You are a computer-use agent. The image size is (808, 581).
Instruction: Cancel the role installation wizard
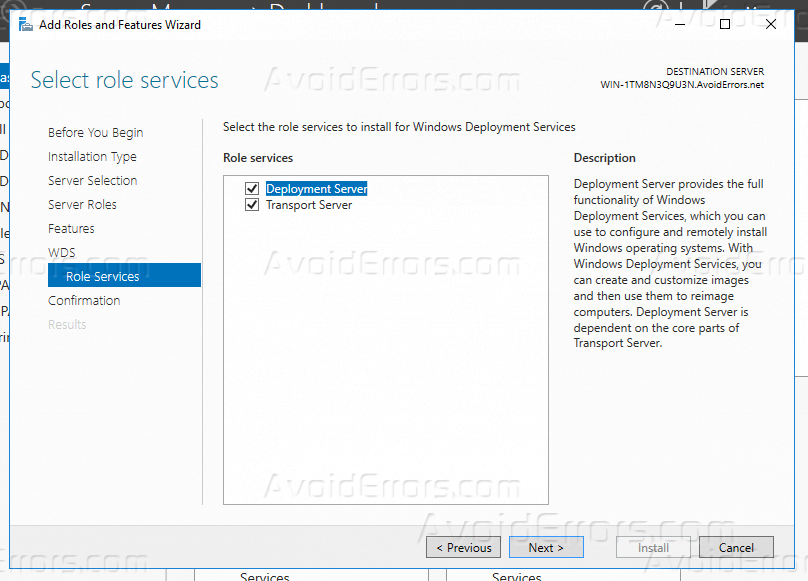(x=736, y=548)
